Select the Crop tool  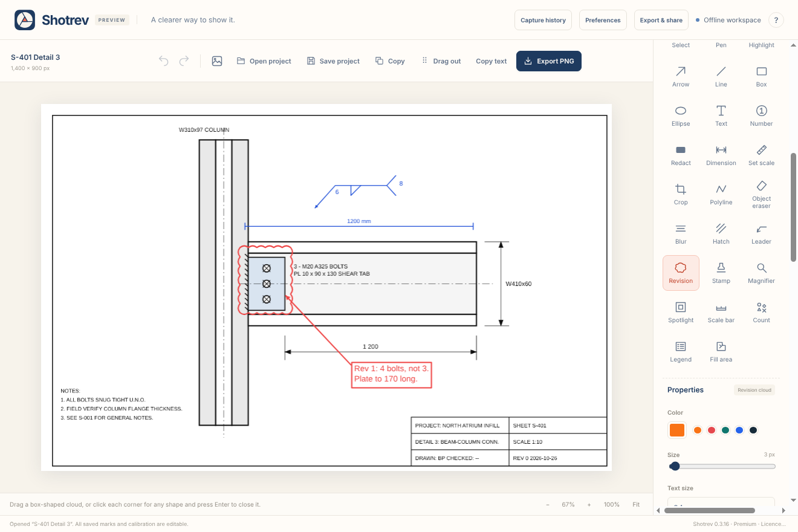point(681,194)
